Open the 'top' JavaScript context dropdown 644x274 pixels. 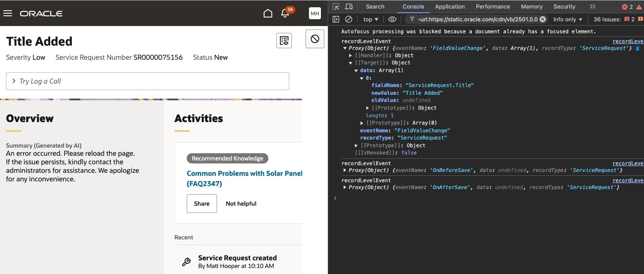pyautogui.click(x=371, y=19)
